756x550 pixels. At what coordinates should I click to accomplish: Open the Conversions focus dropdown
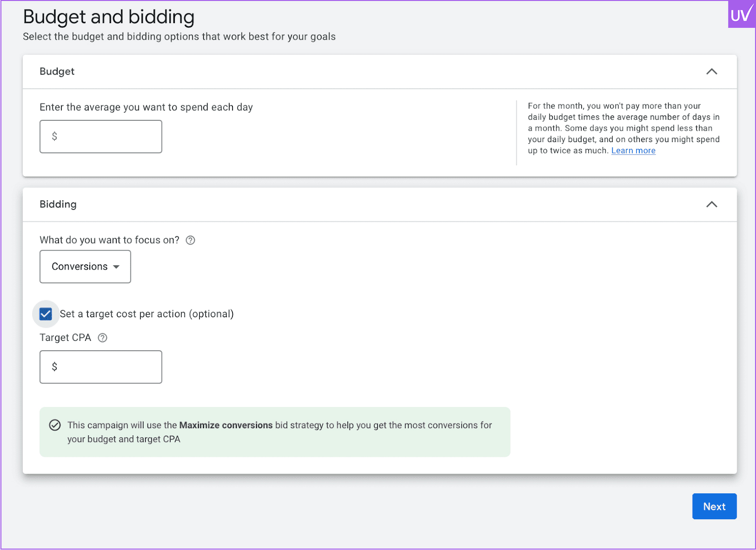tap(85, 267)
